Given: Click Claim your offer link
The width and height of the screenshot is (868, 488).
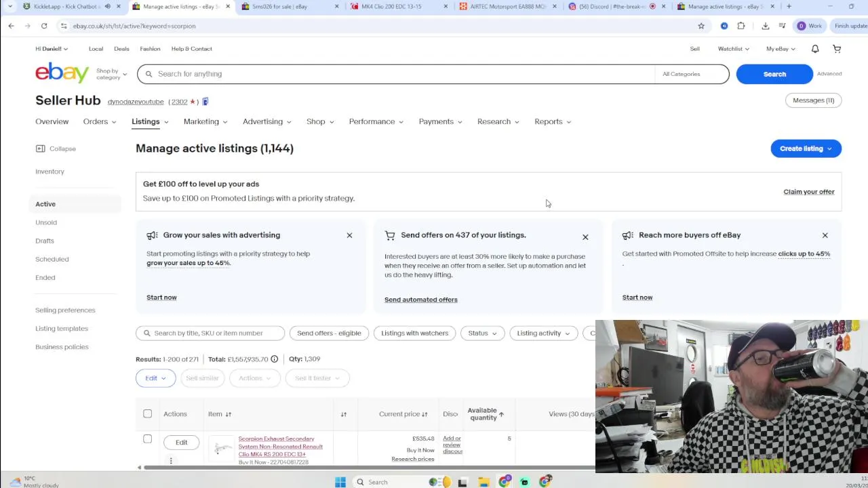Looking at the screenshot, I should [x=809, y=192].
